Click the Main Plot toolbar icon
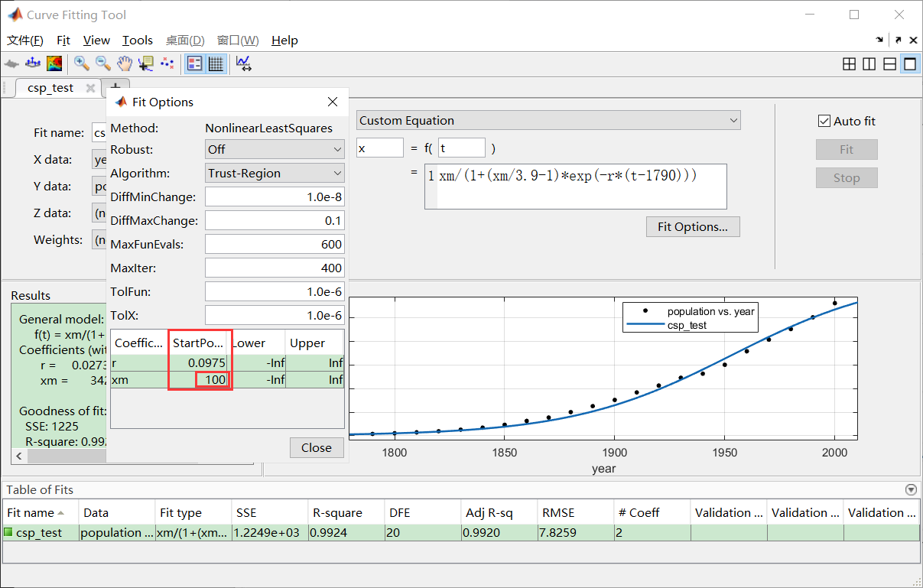This screenshot has height=588, width=923. 11,63
